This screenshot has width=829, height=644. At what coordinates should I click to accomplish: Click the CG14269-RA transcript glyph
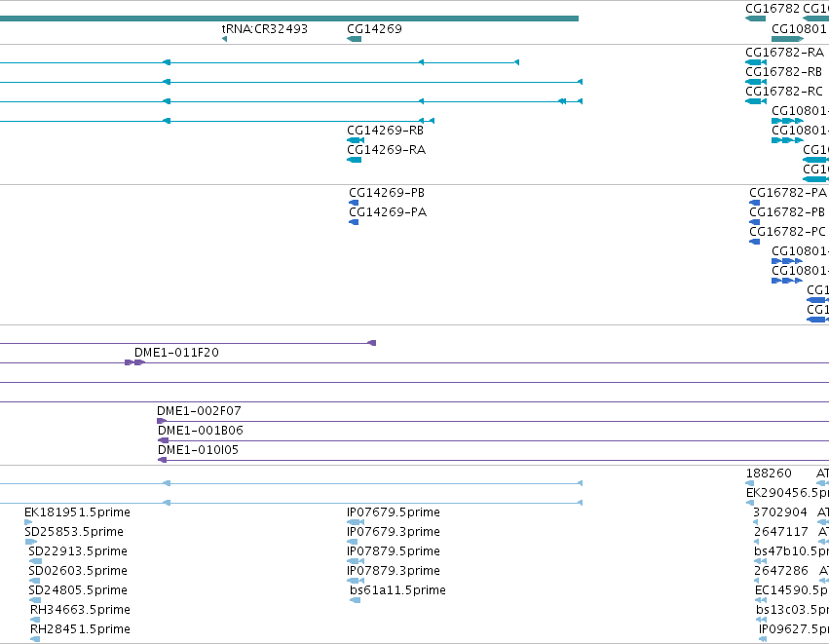[355, 160]
